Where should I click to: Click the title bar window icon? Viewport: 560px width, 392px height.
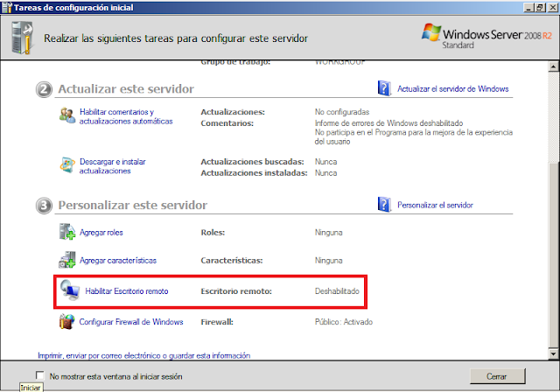point(7,8)
